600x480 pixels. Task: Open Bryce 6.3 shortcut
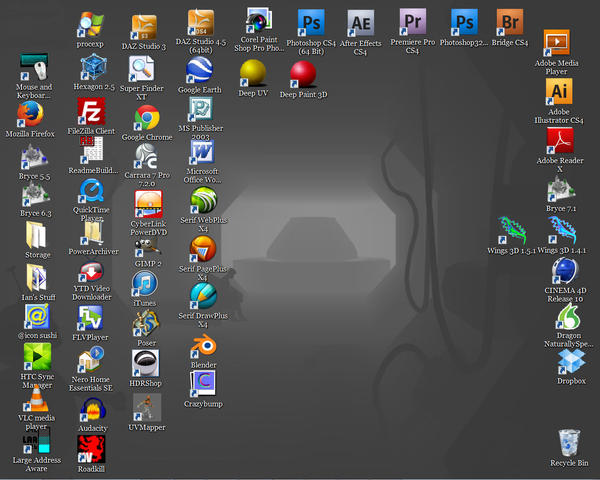[35, 194]
